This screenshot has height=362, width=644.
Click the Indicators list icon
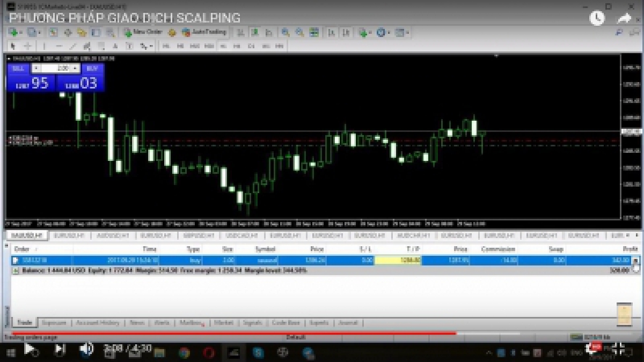pyautogui.click(x=363, y=33)
